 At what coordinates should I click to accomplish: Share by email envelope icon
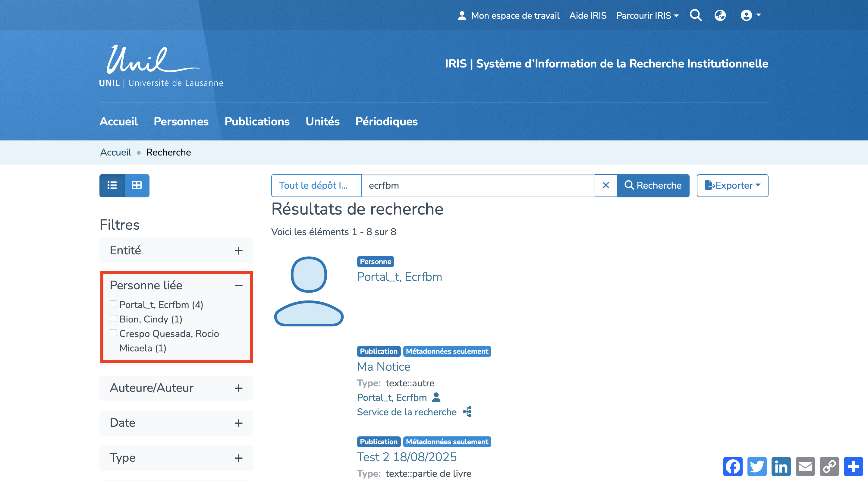point(805,467)
